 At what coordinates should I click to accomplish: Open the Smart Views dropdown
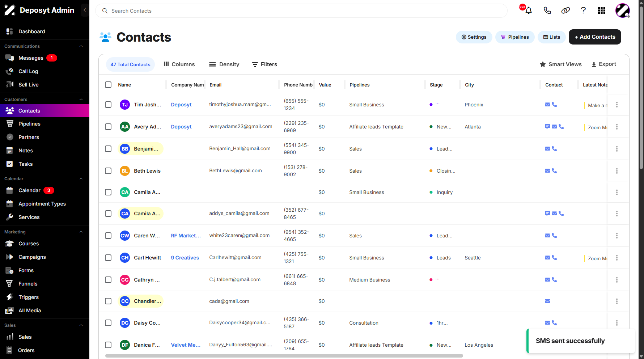[560, 64]
